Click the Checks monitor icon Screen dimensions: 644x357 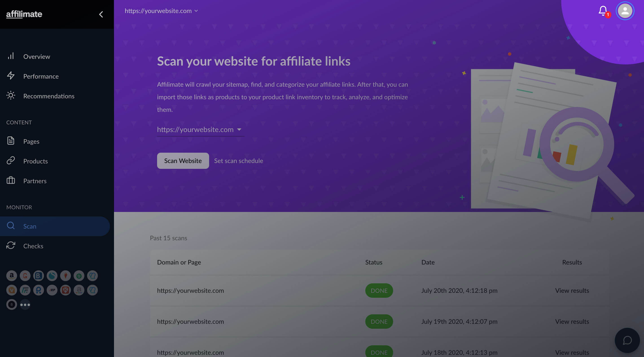tap(11, 246)
